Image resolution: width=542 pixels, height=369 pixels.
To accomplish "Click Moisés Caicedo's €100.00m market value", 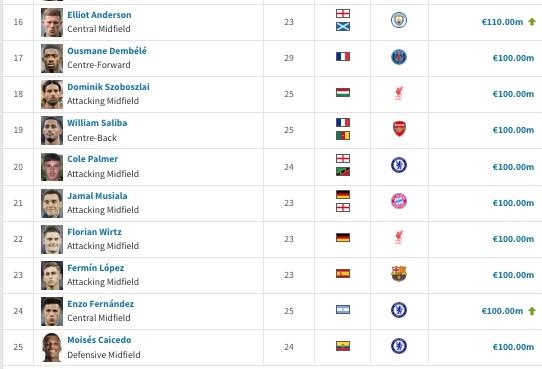I will 513,347.
